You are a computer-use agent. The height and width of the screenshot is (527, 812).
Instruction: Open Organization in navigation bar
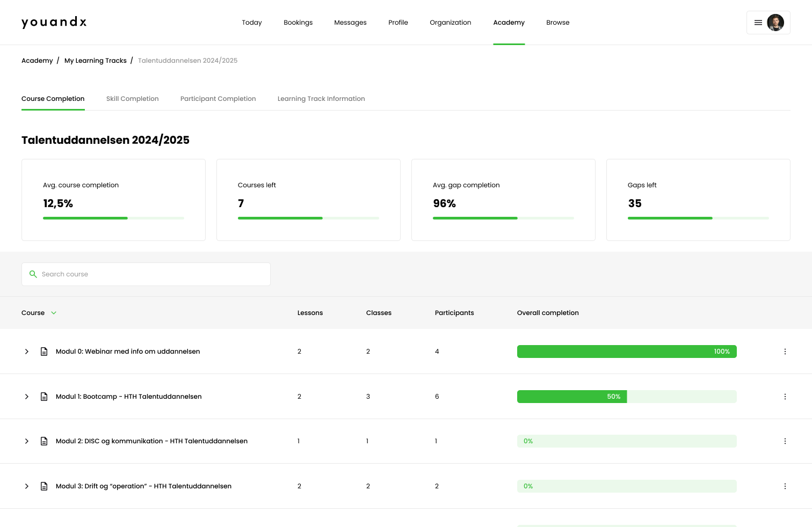click(451, 23)
